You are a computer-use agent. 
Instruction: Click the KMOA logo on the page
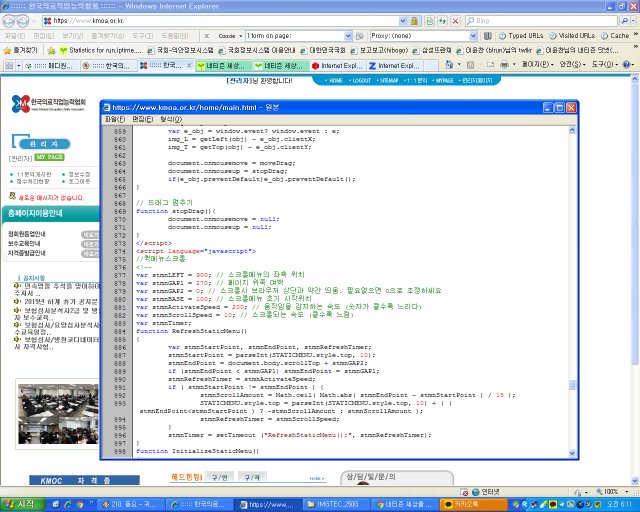click(49, 104)
